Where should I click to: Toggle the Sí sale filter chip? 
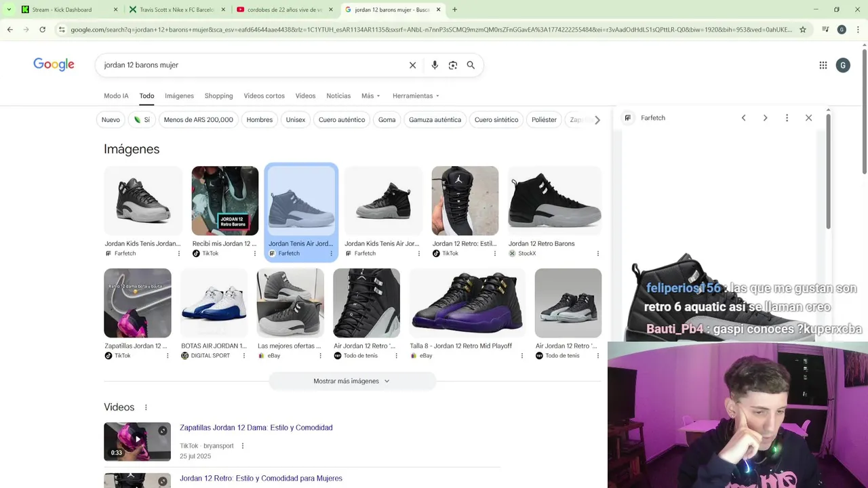click(142, 120)
